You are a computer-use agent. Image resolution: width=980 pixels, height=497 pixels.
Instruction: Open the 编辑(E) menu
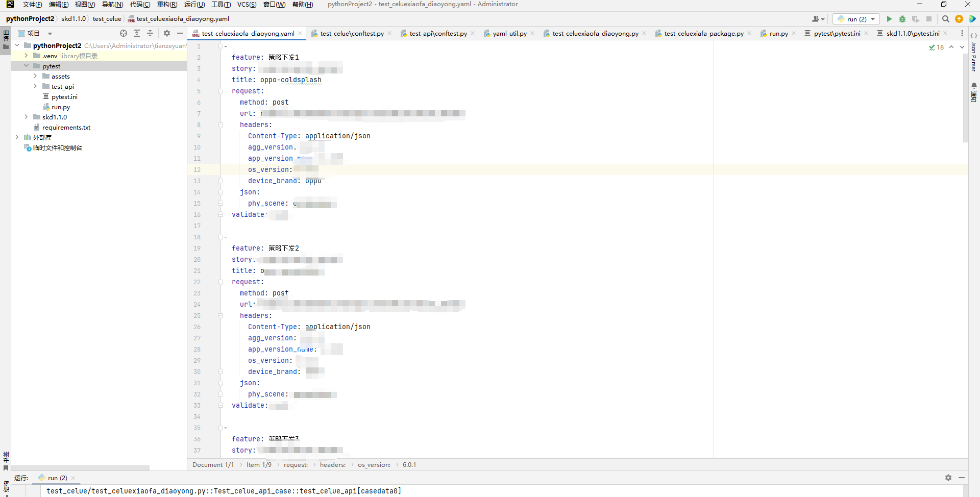59,5
